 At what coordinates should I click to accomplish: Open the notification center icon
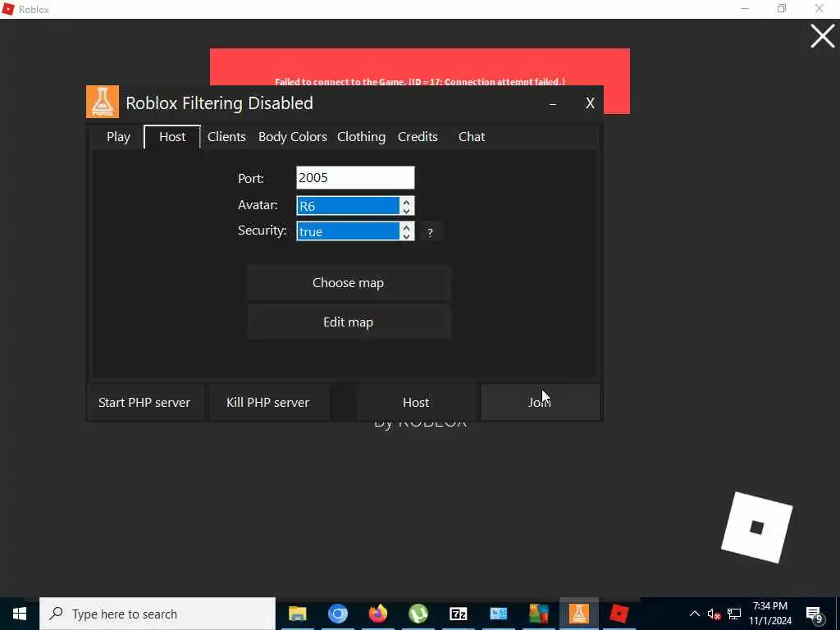point(814,615)
